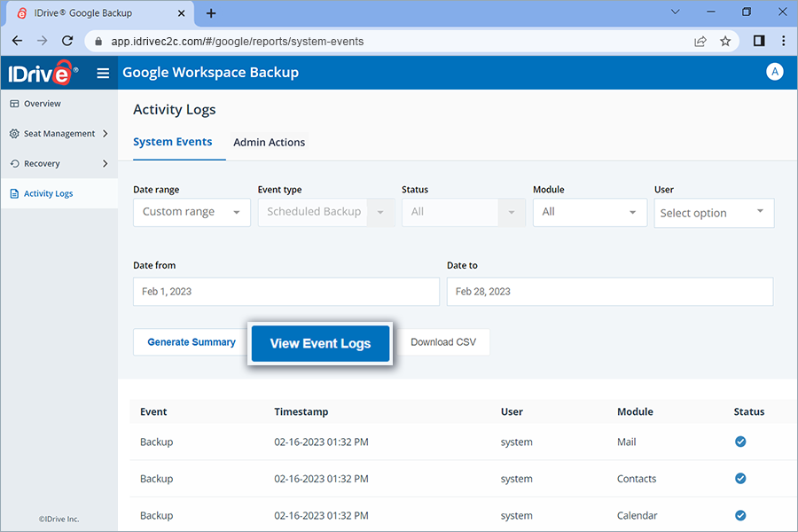The image size is (798, 532).
Task: Click the browser forward arrow
Action: click(43, 41)
